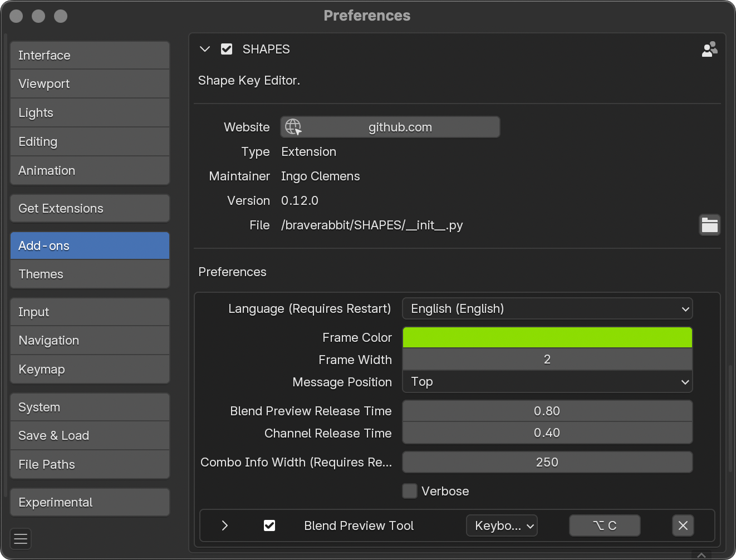Image resolution: width=736 pixels, height=560 pixels.
Task: Remove the Blend Preview Tool keymap item
Action: click(x=683, y=525)
